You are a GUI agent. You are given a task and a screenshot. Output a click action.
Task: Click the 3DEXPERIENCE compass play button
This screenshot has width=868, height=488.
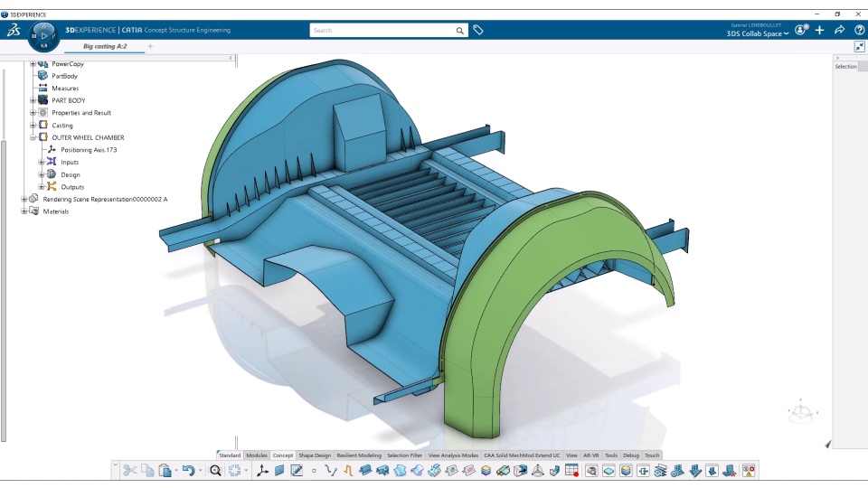pos(44,36)
